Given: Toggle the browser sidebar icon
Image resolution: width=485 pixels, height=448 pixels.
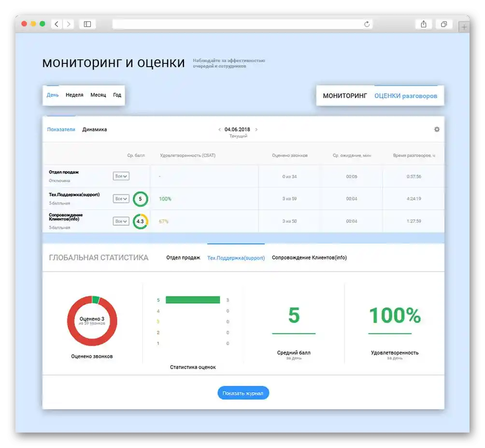Looking at the screenshot, I should tap(87, 24).
